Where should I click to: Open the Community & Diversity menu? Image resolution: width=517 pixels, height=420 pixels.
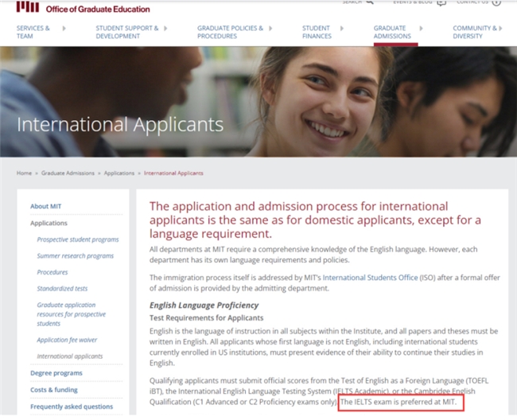475,32
